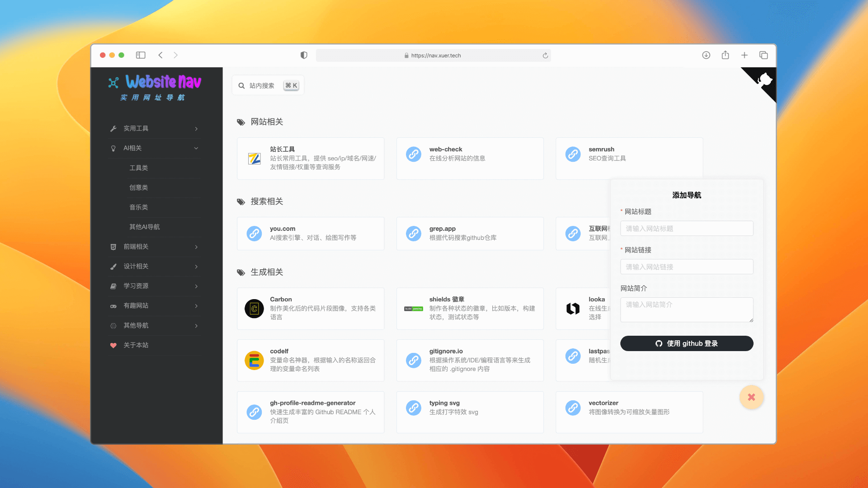The image size is (868, 488).
Task: Open the browser downloads icon
Action: coord(706,55)
